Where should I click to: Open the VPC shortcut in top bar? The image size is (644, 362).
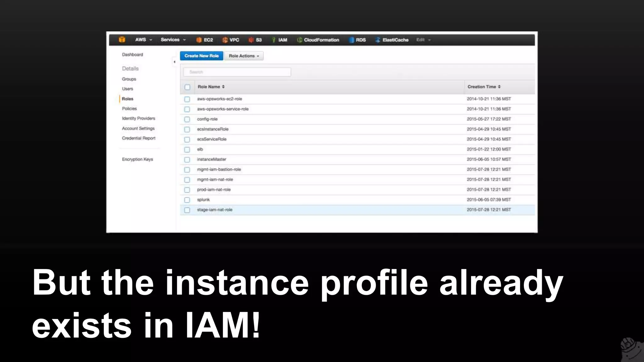[x=231, y=40]
